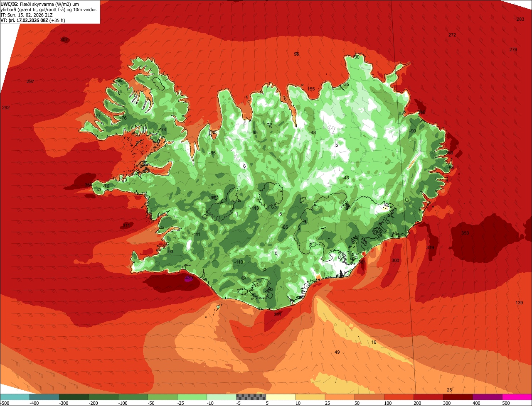Click the checkered legend swatch between -5 and 5
Screen dimensions: 532x406
pyautogui.click(x=251, y=397)
